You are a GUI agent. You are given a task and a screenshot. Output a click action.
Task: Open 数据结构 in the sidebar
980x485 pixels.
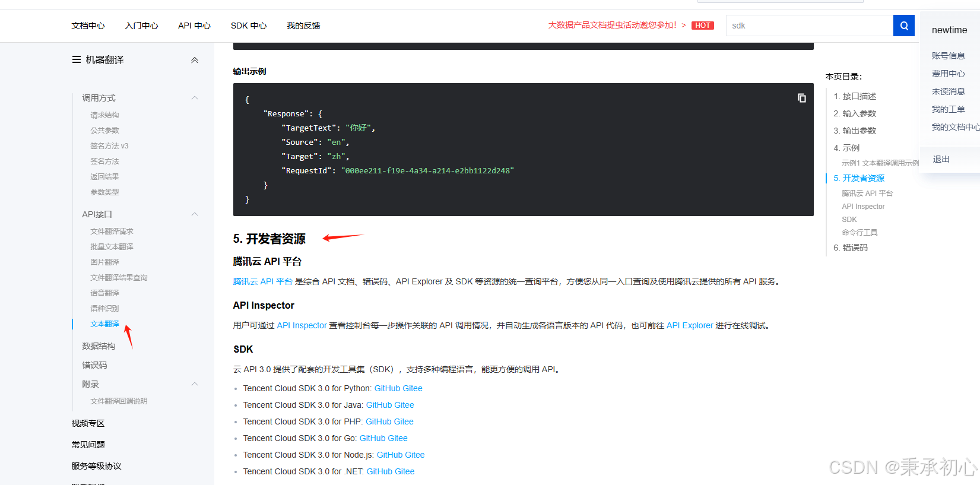[x=99, y=346]
